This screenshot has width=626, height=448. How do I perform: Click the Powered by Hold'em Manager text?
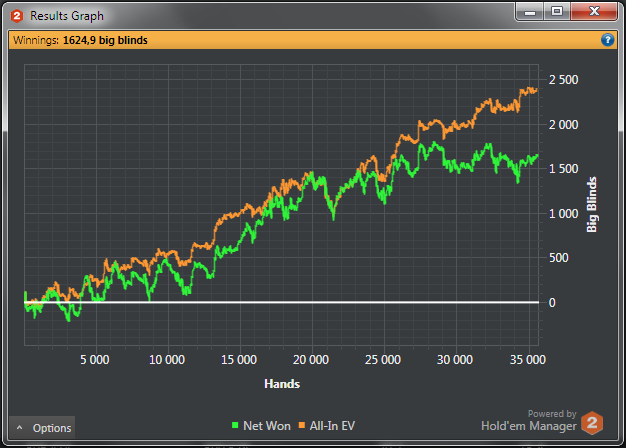click(529, 421)
